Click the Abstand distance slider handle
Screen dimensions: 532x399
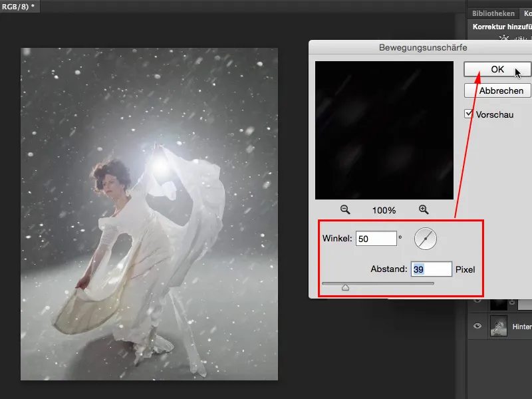point(345,287)
